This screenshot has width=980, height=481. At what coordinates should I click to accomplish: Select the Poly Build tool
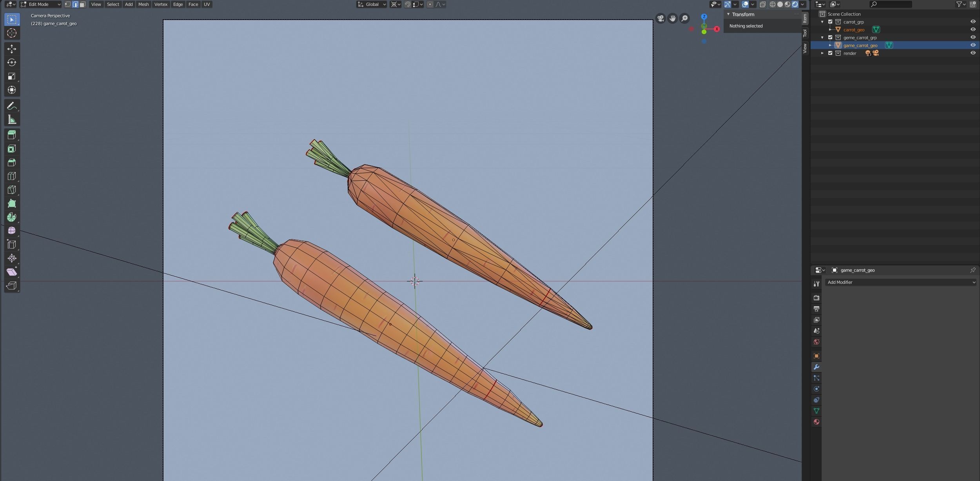point(12,203)
